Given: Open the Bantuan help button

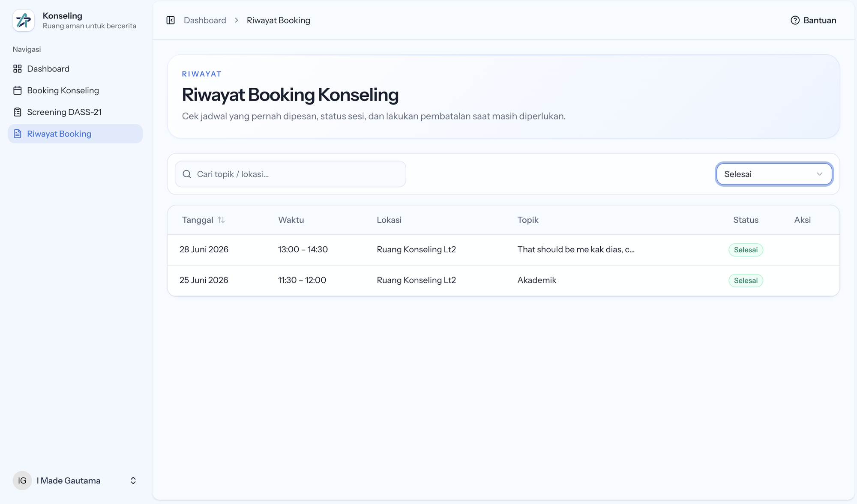Looking at the screenshot, I should [813, 20].
